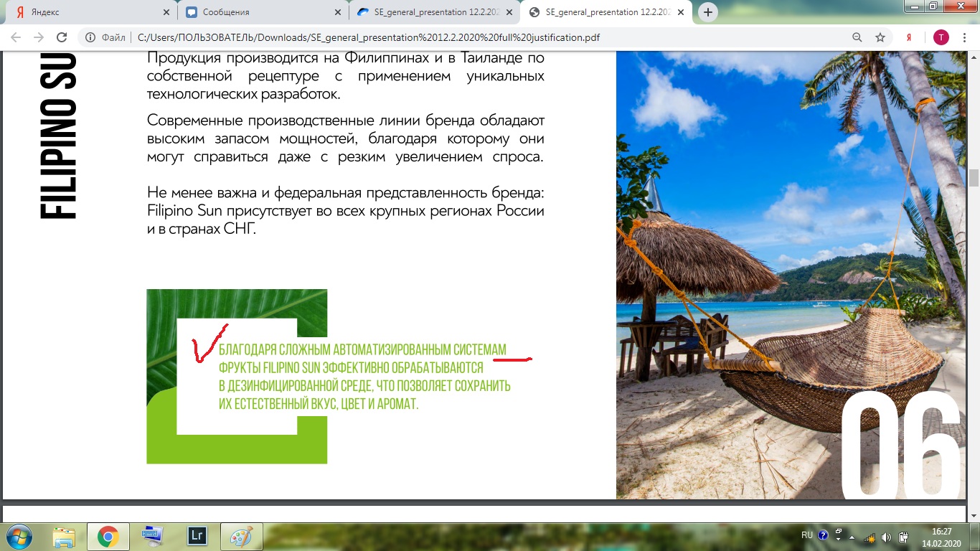Select the active SE_general_presentation PDF tab
Viewport: 980px width, 551px height.
(605, 12)
